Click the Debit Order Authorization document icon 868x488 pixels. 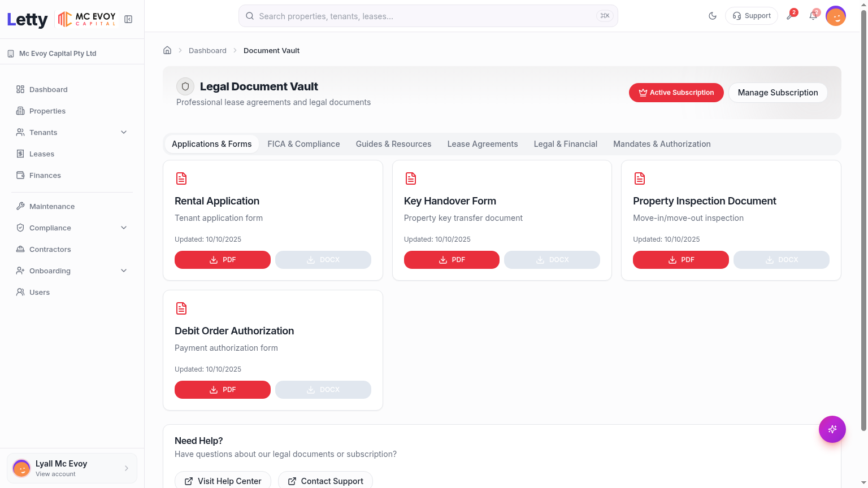point(181,308)
